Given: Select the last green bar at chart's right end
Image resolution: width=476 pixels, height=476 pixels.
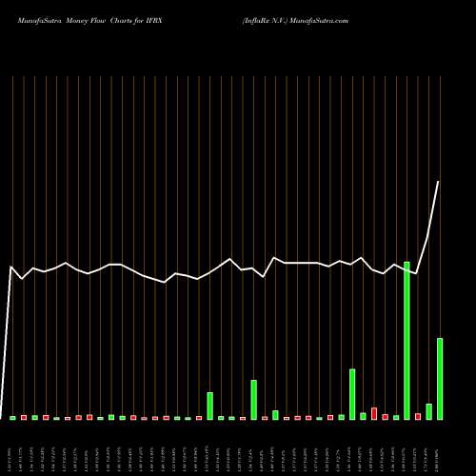Looking at the screenshot, I should point(440,379).
